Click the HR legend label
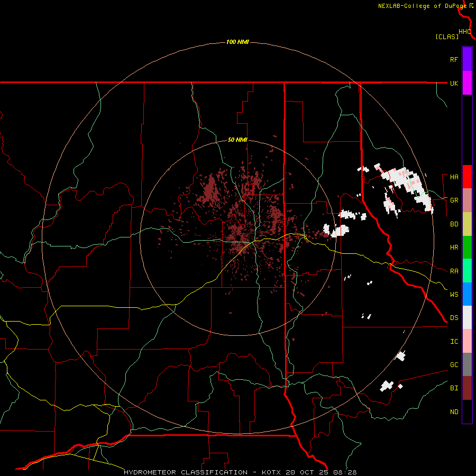 pos(454,248)
